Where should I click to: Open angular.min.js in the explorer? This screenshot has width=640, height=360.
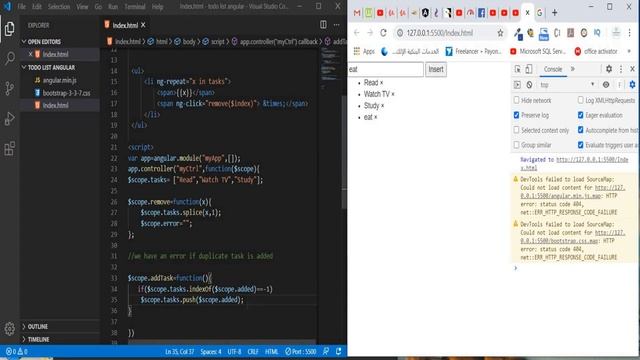coord(60,80)
